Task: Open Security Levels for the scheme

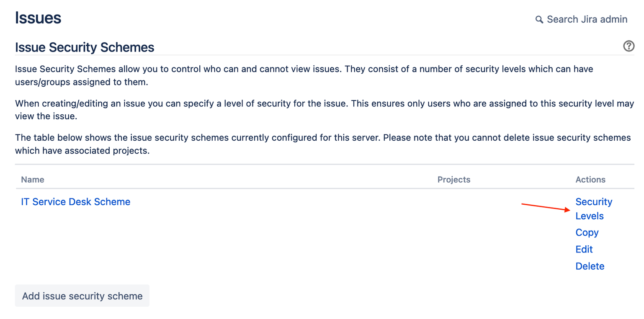Action: pos(594,209)
